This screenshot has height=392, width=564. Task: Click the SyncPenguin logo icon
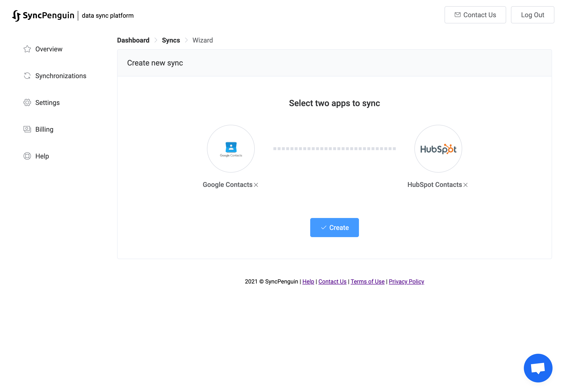tap(16, 16)
